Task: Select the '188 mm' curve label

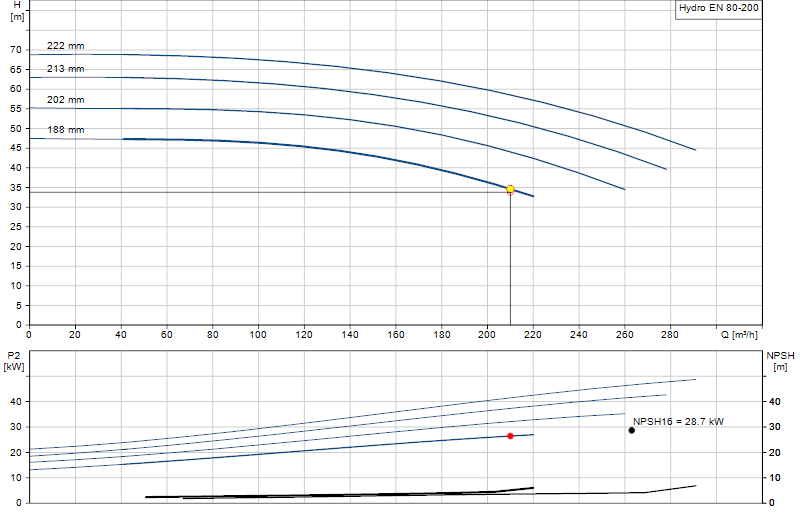Action: point(65,130)
